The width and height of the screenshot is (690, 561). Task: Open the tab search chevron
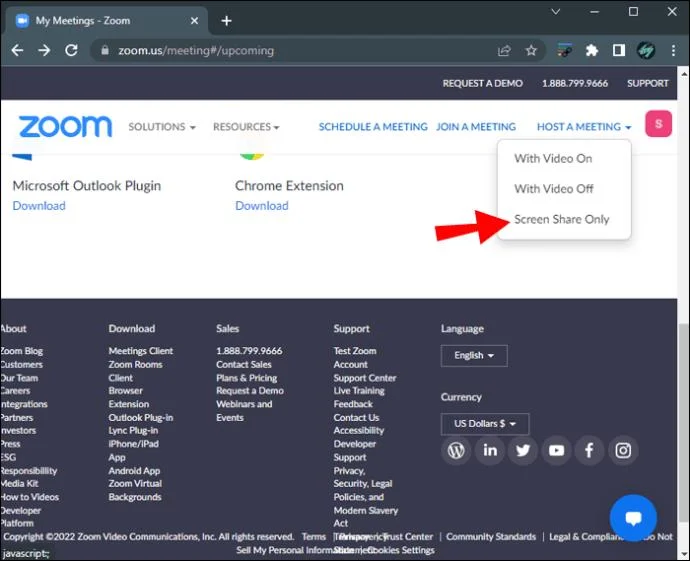(x=556, y=12)
